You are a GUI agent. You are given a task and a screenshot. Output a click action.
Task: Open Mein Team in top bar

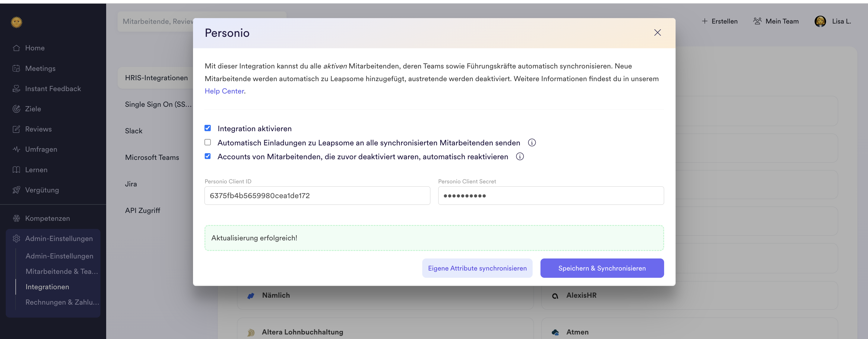(776, 21)
